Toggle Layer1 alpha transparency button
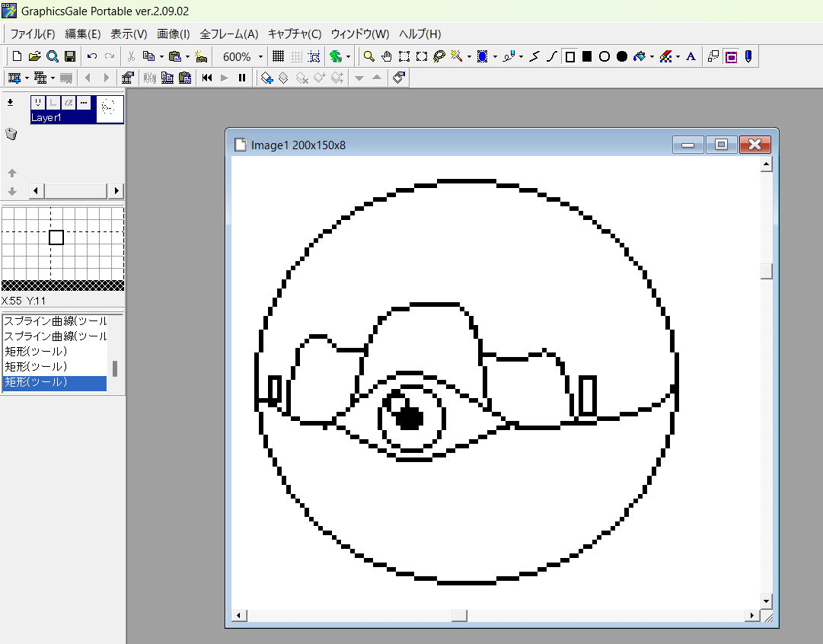Viewport: 823px width, 644px height. tap(69, 103)
